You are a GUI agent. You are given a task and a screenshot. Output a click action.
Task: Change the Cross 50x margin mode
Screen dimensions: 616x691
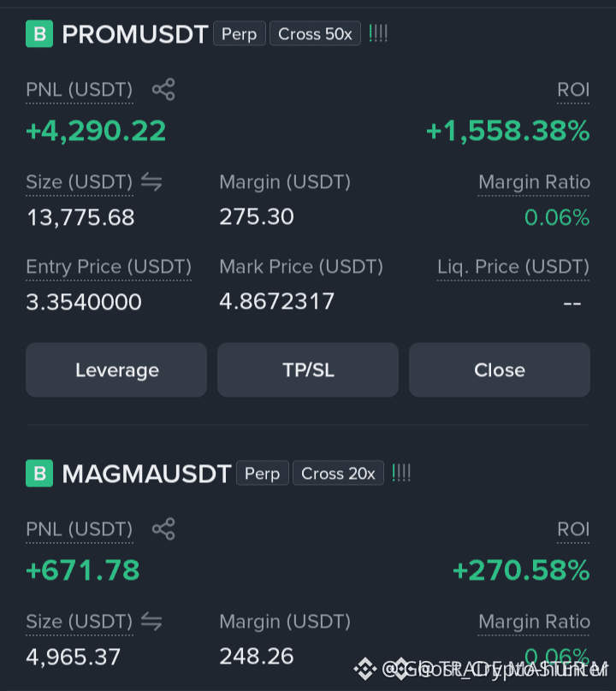[x=316, y=33]
